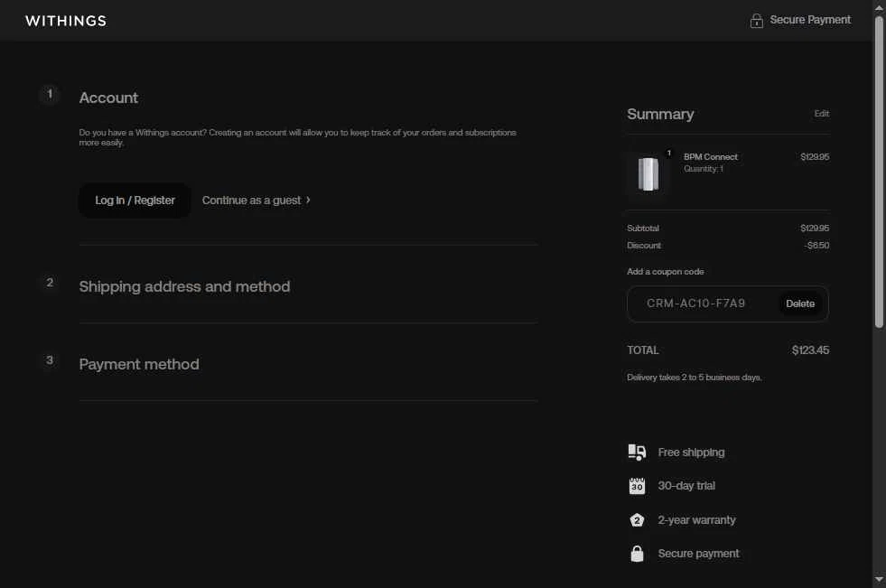
Task: Click the 30-day trial calendar icon
Action: (637, 486)
